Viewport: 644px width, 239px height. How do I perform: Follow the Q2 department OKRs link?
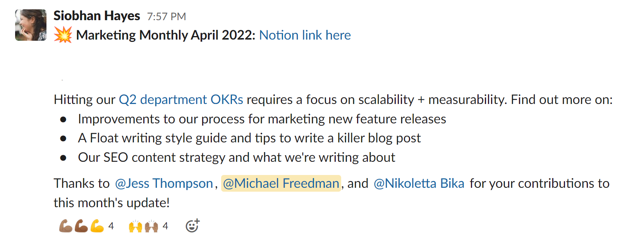[181, 100]
